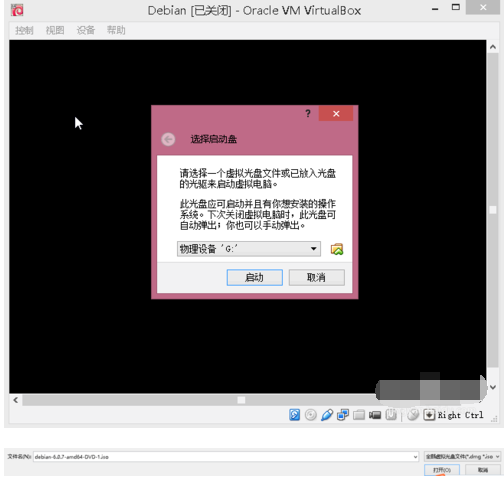Click the keyboard capture arrow icon
504x478 pixels.
pos(429,415)
